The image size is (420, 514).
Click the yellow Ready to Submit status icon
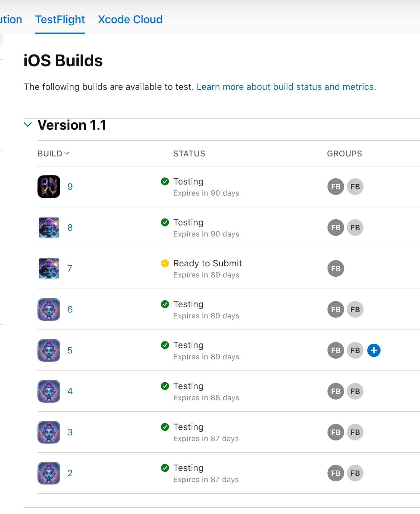click(x=165, y=263)
